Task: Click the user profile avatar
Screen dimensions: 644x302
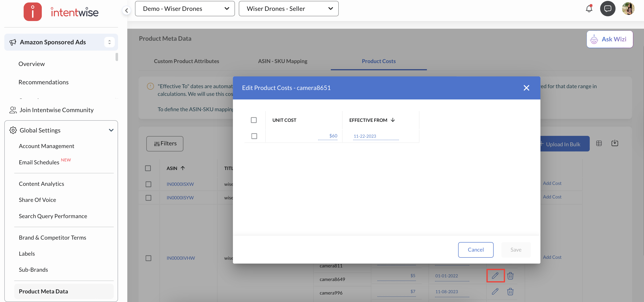Action: 628,9
